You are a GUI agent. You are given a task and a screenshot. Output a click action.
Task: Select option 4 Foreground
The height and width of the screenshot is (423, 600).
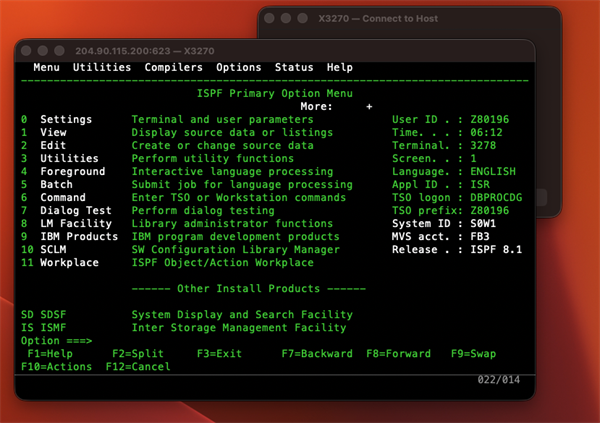(63, 171)
